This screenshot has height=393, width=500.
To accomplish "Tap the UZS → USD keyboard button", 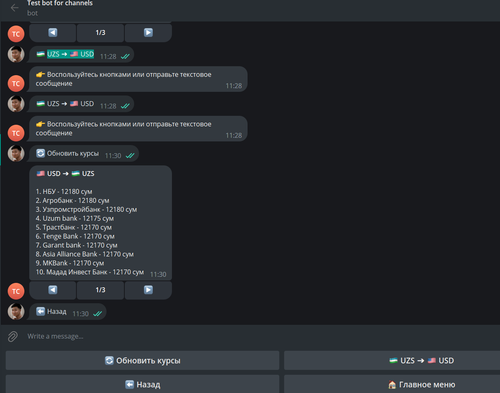I will tap(392, 360).
